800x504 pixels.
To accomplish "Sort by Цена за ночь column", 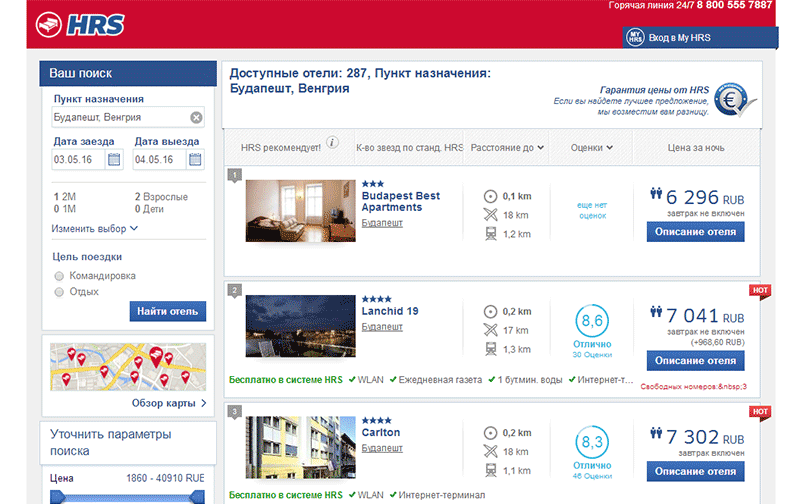I will [695, 147].
